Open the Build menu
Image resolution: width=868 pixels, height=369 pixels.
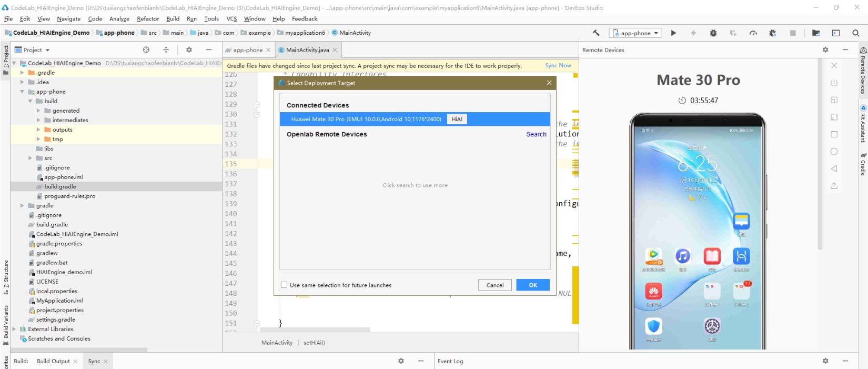point(173,18)
